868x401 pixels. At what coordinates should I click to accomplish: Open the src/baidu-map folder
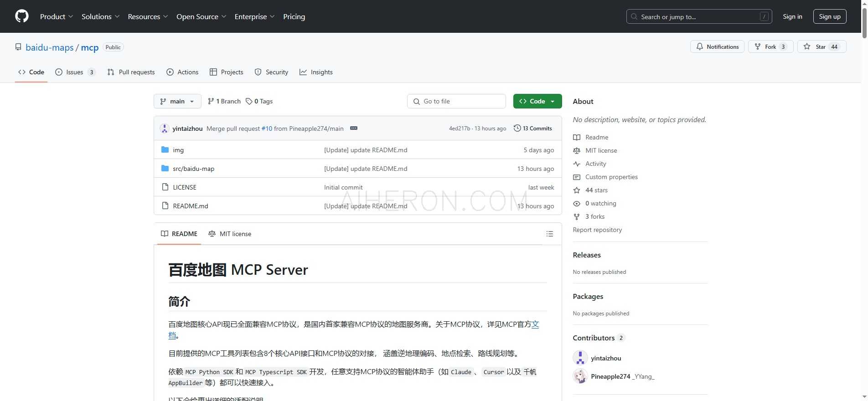[x=193, y=169]
